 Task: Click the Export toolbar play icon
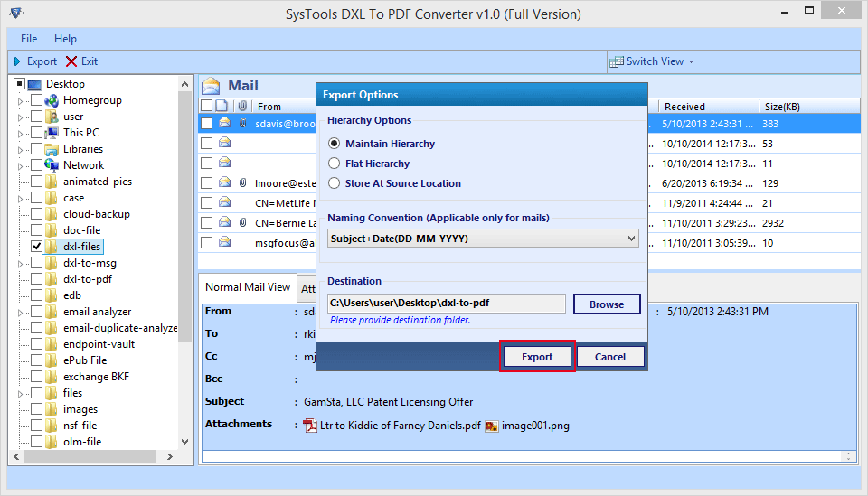click(x=17, y=61)
